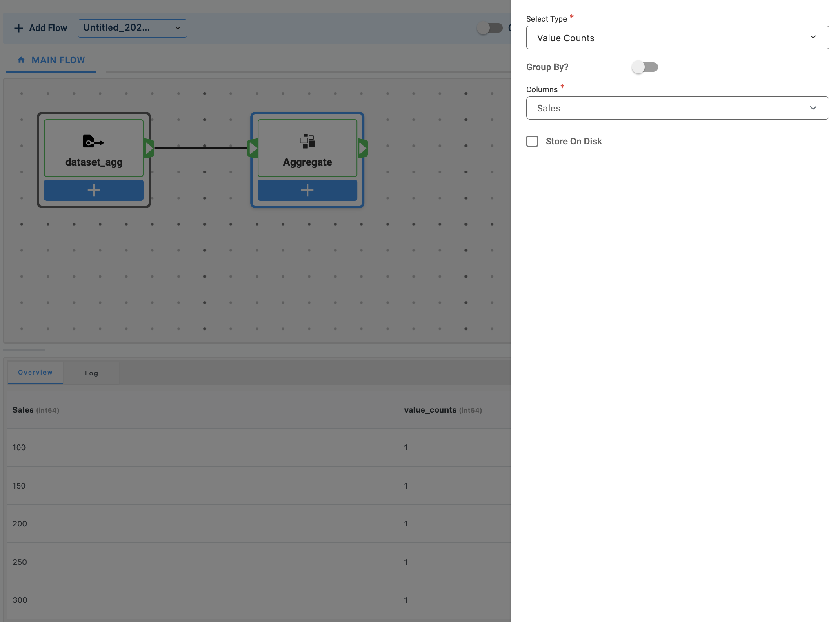Toggle the Group By switch
This screenshot has height=622, width=840.
(x=644, y=67)
